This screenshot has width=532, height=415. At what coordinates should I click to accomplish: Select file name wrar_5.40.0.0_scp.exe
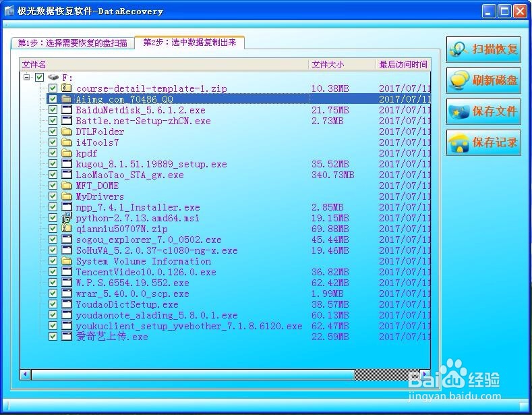[x=132, y=294]
